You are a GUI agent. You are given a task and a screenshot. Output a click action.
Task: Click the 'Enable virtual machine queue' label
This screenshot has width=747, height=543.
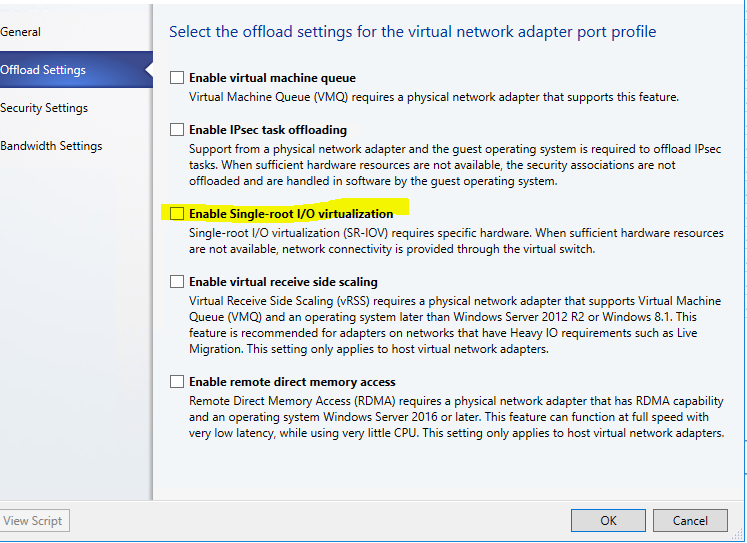point(273,78)
